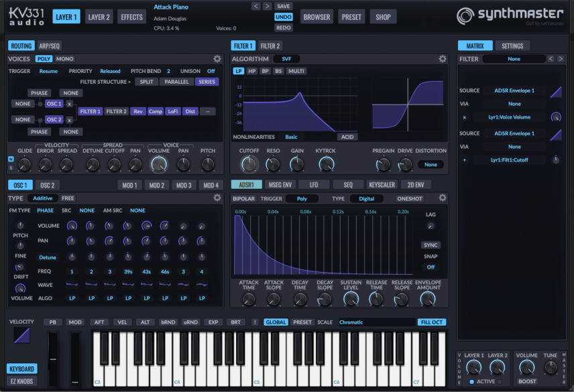
Task: Open the ADSR envelope gear settings
Action: point(443,198)
